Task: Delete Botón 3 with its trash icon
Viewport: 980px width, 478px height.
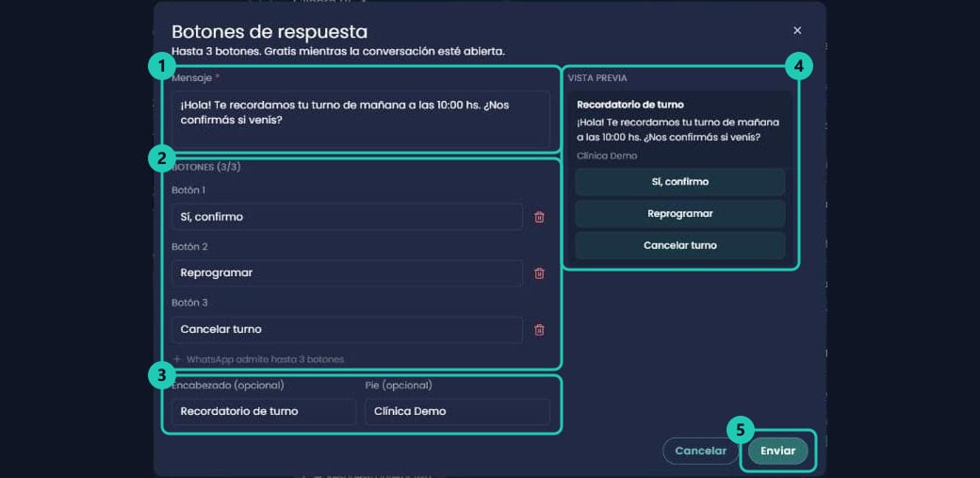Action: (x=539, y=330)
